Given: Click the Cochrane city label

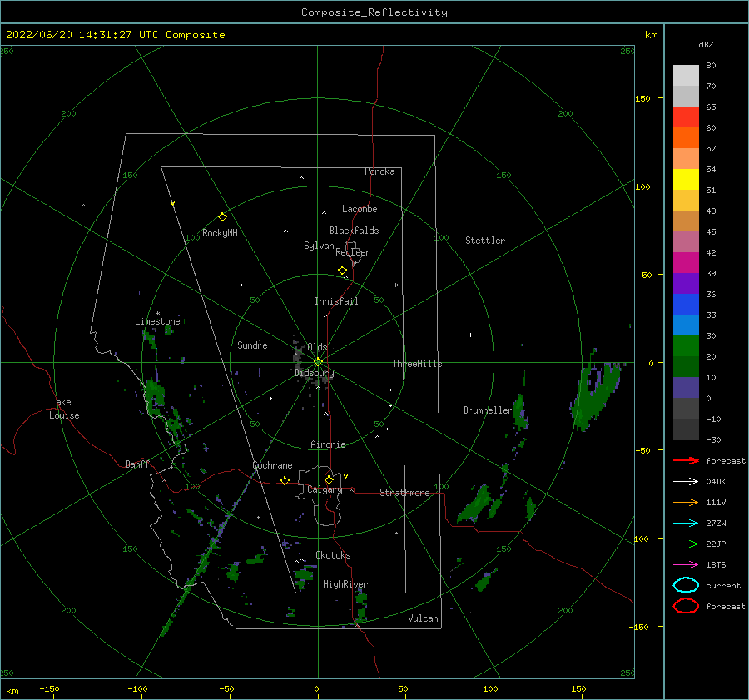Looking at the screenshot, I should click(x=272, y=465).
